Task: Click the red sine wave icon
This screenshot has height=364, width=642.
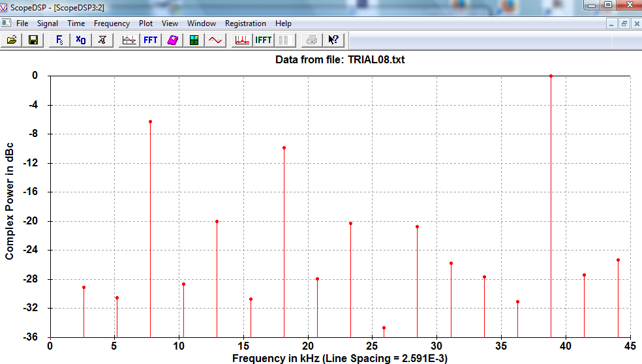Action: 215,40
